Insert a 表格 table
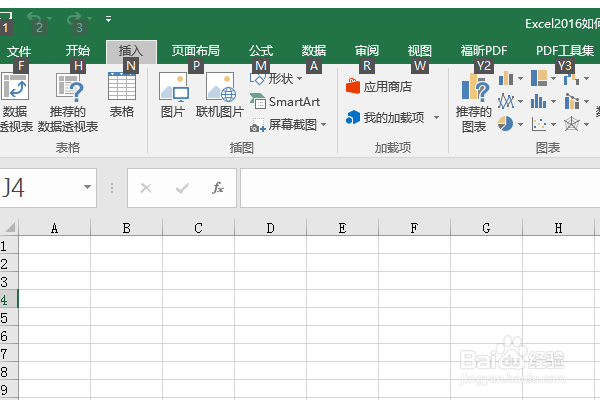Viewport: 600px width, 400px height. click(122, 96)
